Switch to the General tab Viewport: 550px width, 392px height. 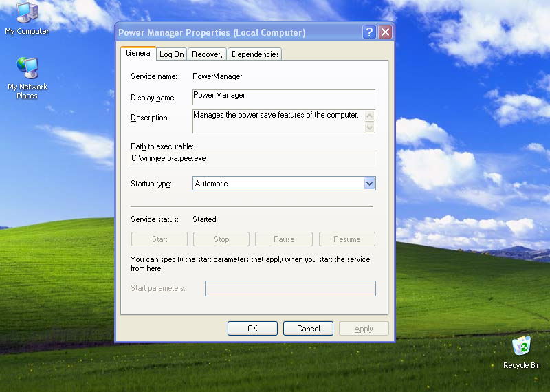(139, 53)
